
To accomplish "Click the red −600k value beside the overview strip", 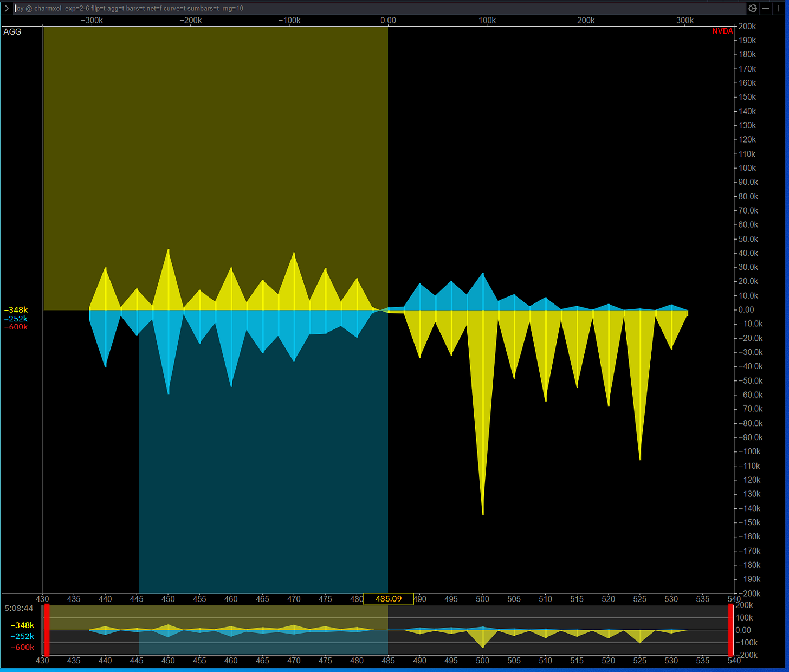I will pos(22,647).
